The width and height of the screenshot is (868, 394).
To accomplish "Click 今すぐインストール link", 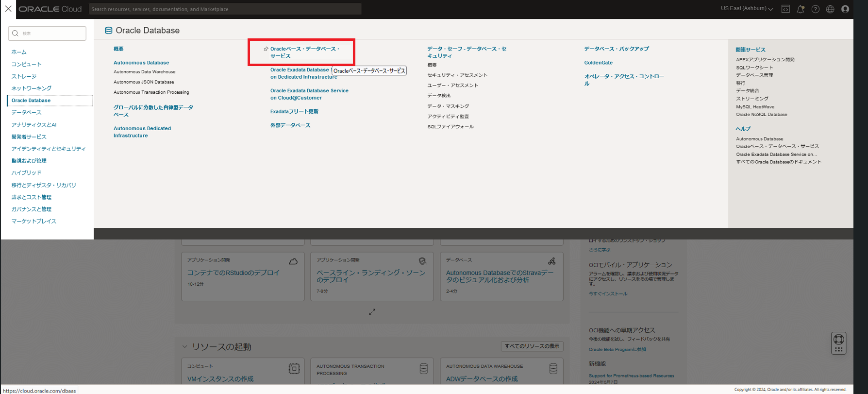I will coord(608,294).
